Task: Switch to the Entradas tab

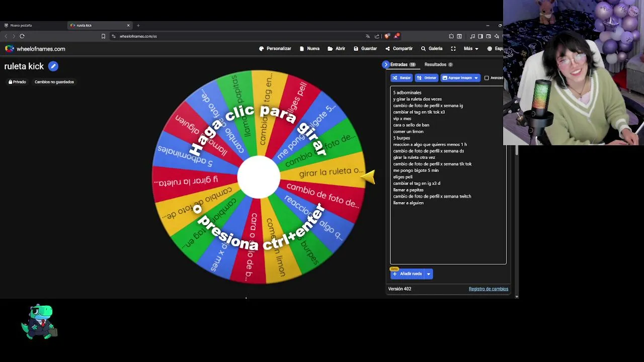Action: pos(402,64)
